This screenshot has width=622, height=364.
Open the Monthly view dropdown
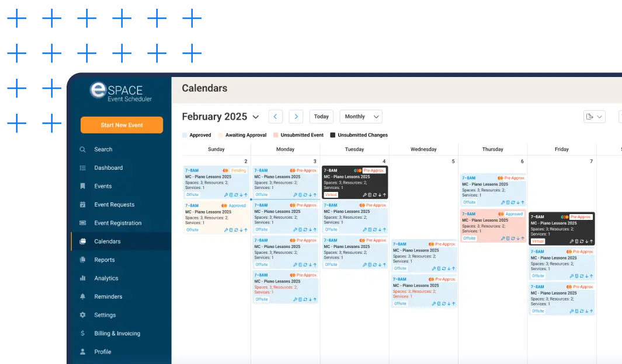(360, 117)
